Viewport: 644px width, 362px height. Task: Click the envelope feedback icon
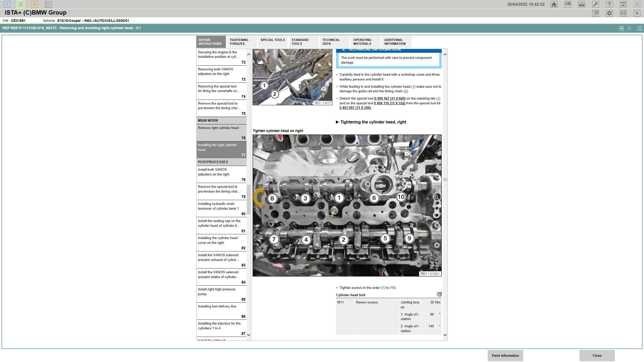(x=623, y=13)
